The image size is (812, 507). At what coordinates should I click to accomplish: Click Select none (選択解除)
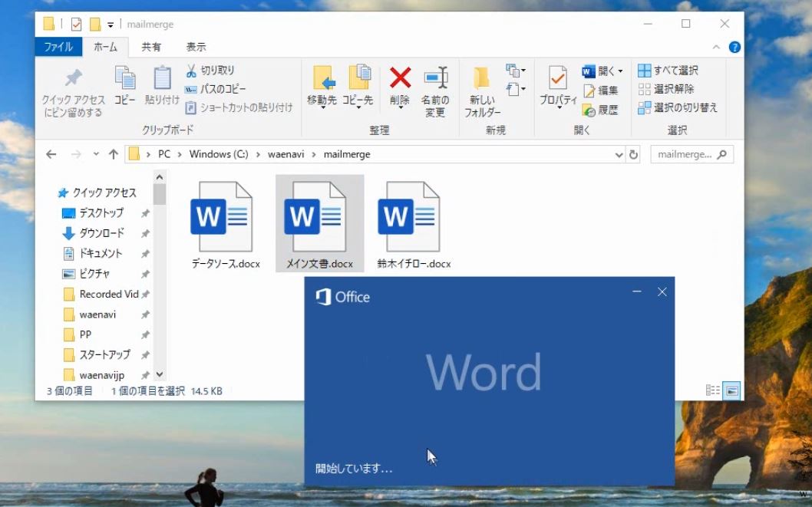[x=666, y=89]
